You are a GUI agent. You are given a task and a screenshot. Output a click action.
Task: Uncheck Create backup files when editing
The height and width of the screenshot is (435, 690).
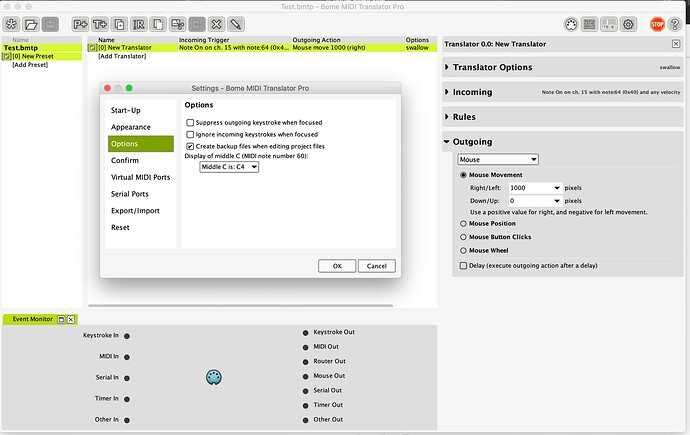point(190,146)
